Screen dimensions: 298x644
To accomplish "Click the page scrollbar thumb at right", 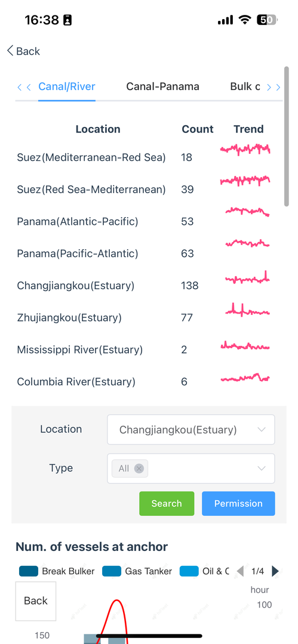I will 287,136.
